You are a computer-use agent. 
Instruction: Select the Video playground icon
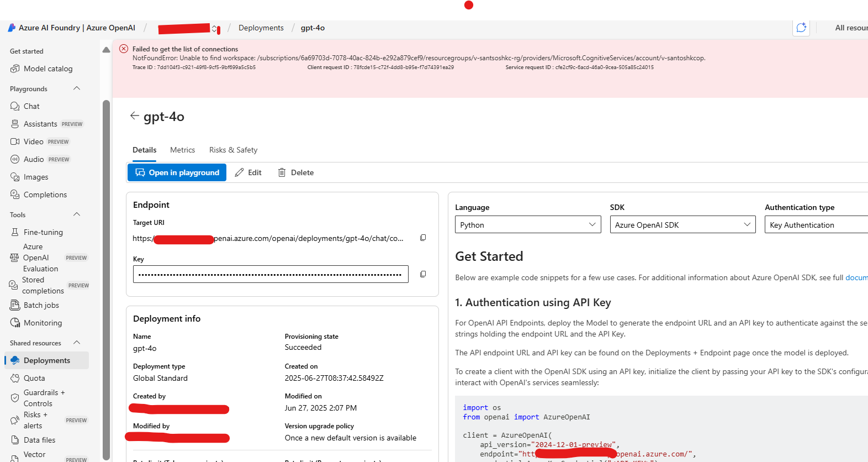(x=15, y=141)
